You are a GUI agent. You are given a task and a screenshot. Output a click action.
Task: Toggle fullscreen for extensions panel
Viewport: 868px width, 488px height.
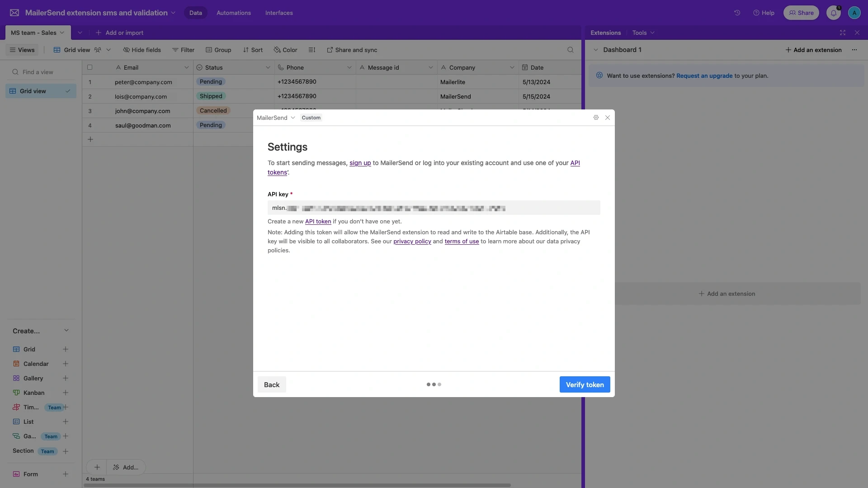(843, 33)
